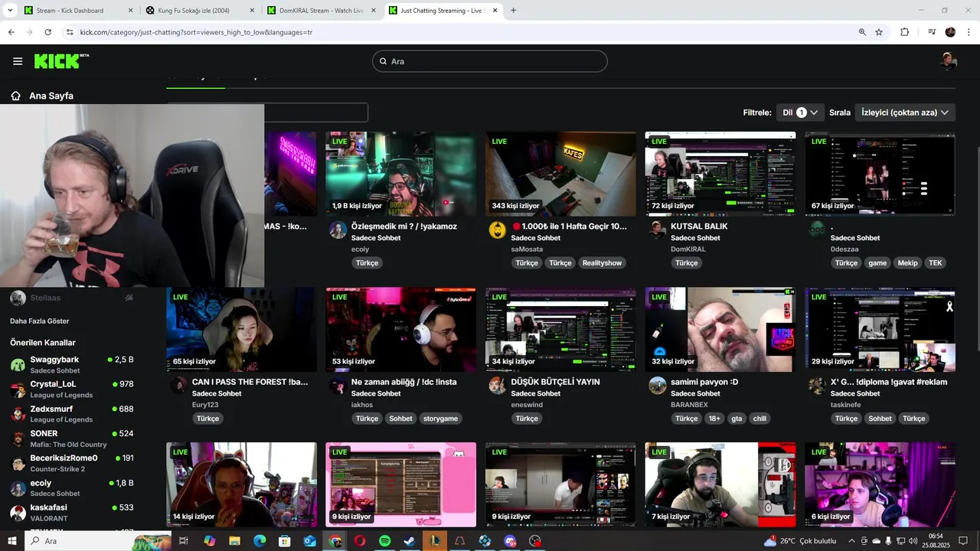Screen dimensions: 980x551
Task: Click the Kick Ara search field
Action: 490,61
